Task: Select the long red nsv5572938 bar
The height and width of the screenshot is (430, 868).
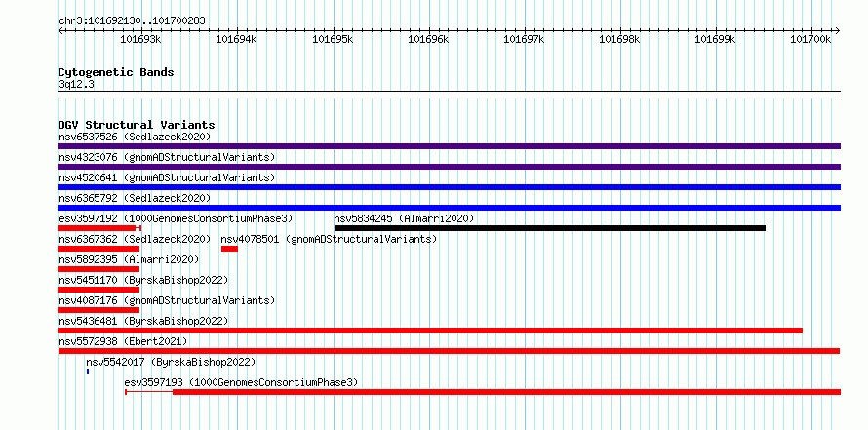Action: 449,351
